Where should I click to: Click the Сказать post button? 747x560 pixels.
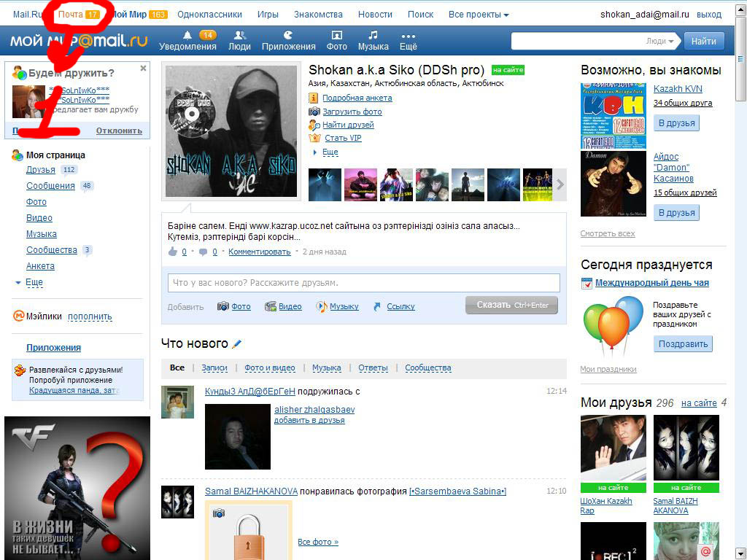[x=511, y=306]
